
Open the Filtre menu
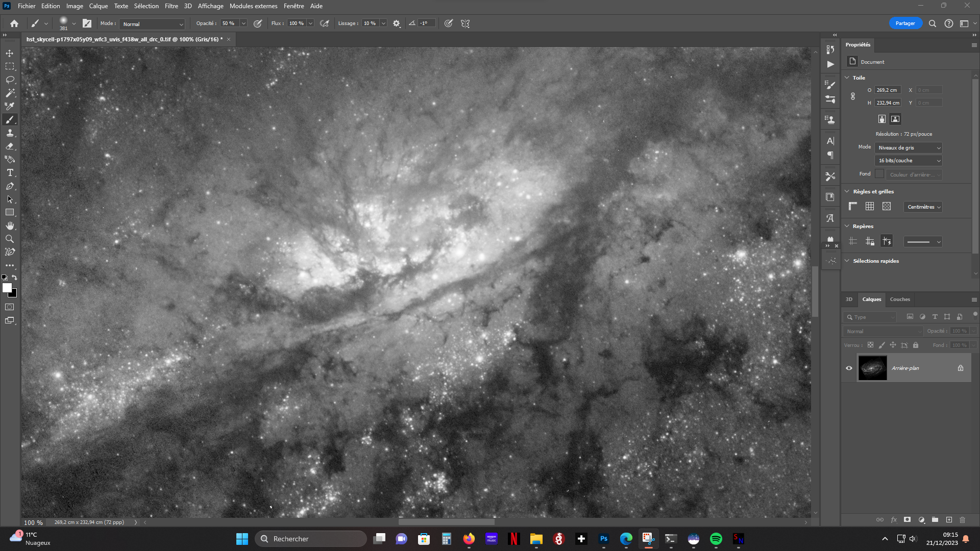(171, 6)
